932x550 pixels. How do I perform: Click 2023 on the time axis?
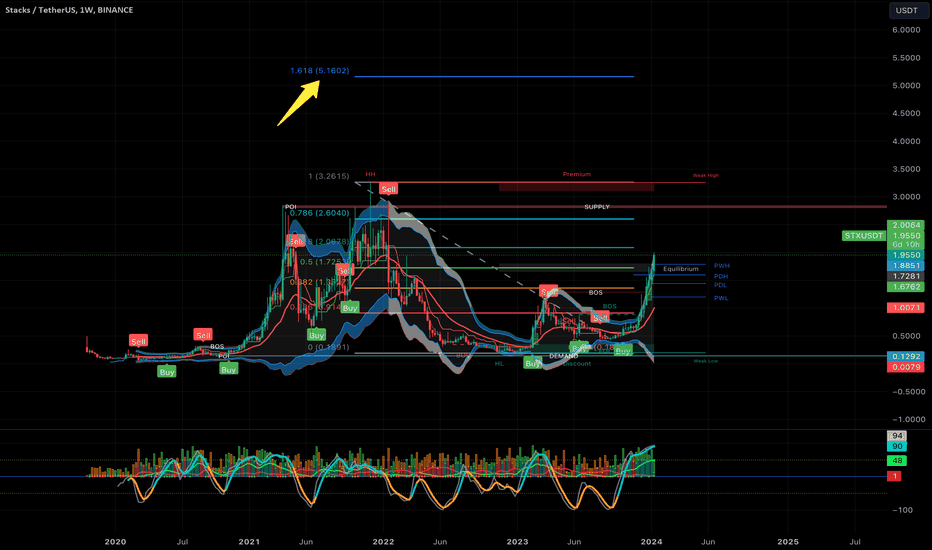(x=517, y=542)
